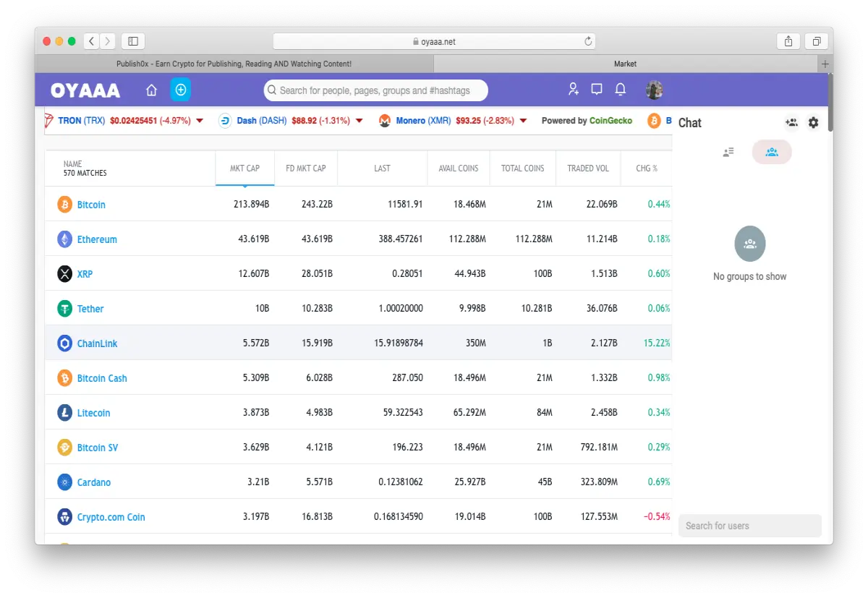
Task: Switch to chat groups tab
Action: coord(772,152)
